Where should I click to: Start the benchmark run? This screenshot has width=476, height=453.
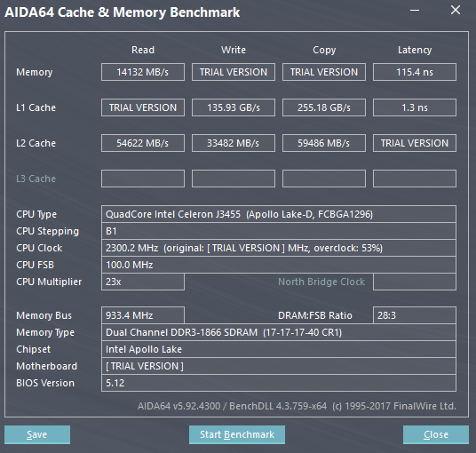[237, 434]
